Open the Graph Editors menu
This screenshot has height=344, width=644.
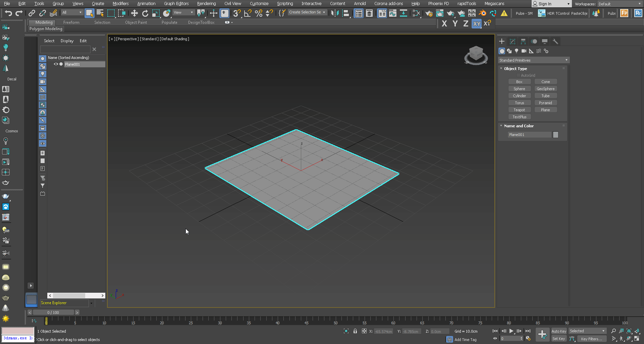pyautogui.click(x=176, y=4)
